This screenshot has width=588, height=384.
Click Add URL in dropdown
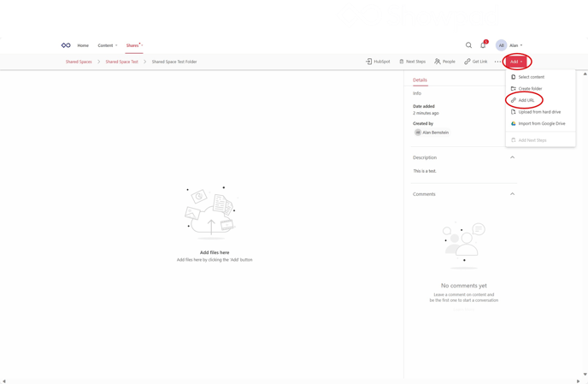pyautogui.click(x=526, y=100)
